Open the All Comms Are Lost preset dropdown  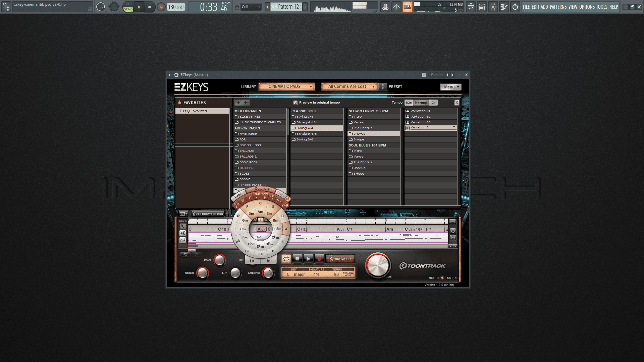(349, 86)
